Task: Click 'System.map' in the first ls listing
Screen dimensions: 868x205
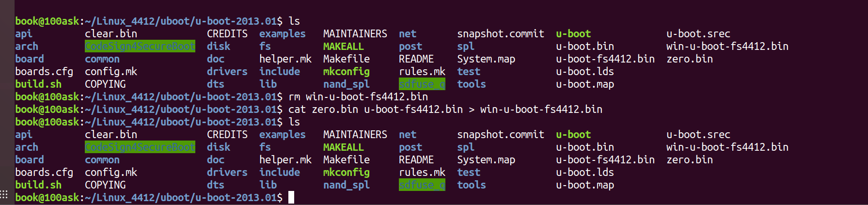Action: pos(486,59)
